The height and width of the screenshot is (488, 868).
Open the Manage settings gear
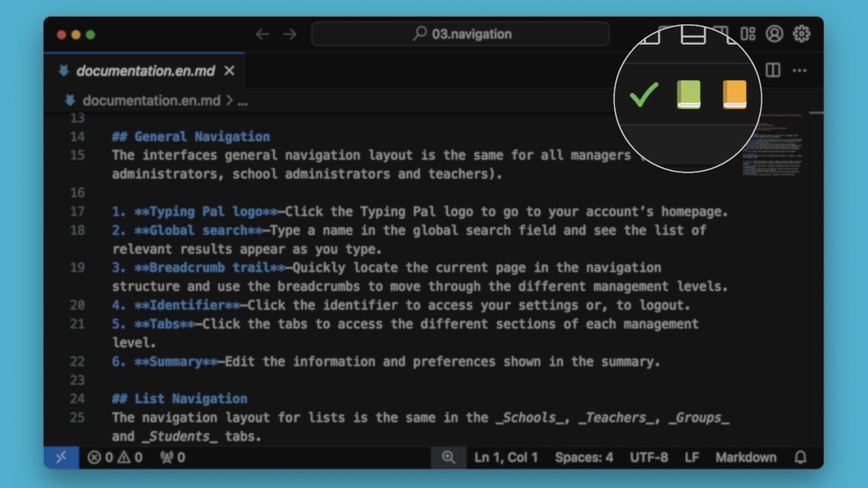pyautogui.click(x=802, y=34)
